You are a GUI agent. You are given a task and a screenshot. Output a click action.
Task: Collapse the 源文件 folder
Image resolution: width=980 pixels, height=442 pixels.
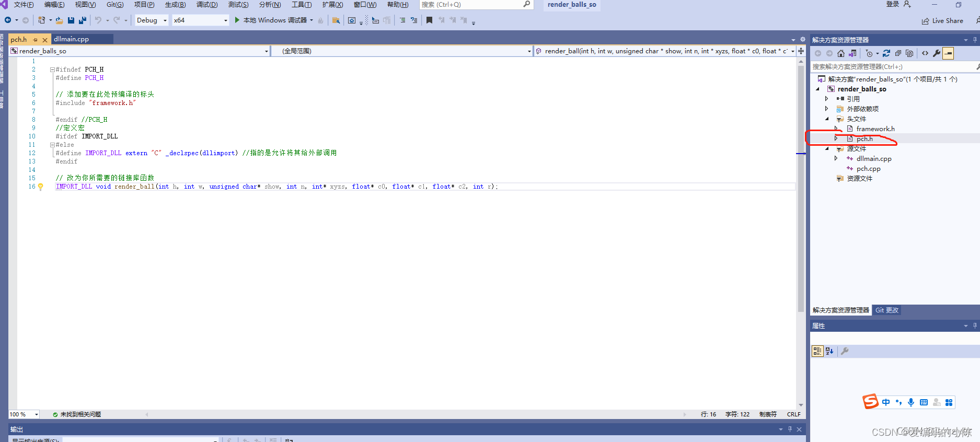(x=827, y=148)
